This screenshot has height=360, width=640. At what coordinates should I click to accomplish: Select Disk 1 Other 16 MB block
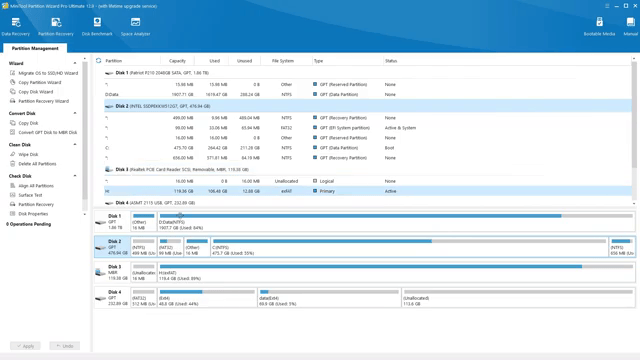click(x=144, y=222)
